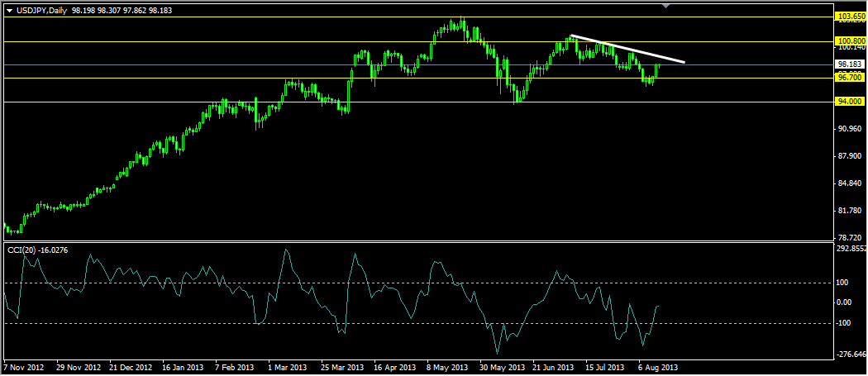Click the 87.900 axis price
Viewport: 868px width, 376px height.
(851, 156)
